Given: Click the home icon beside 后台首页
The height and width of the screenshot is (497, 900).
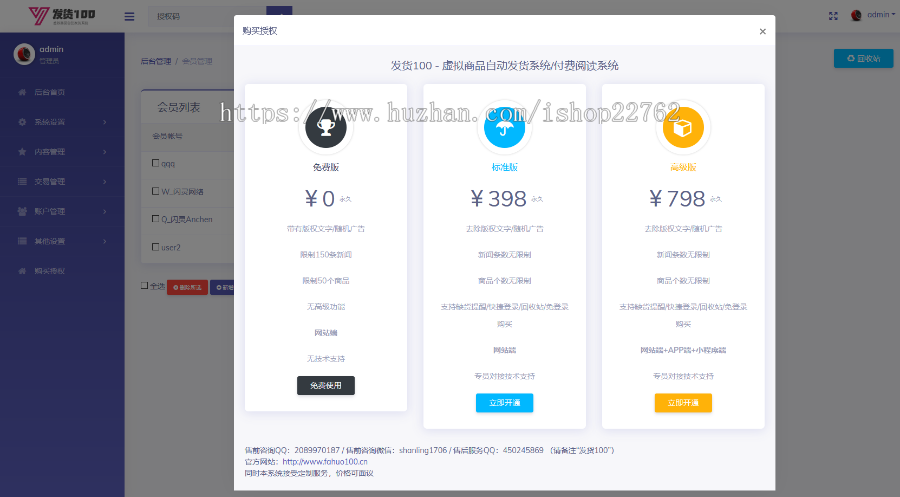Looking at the screenshot, I should [x=22, y=92].
